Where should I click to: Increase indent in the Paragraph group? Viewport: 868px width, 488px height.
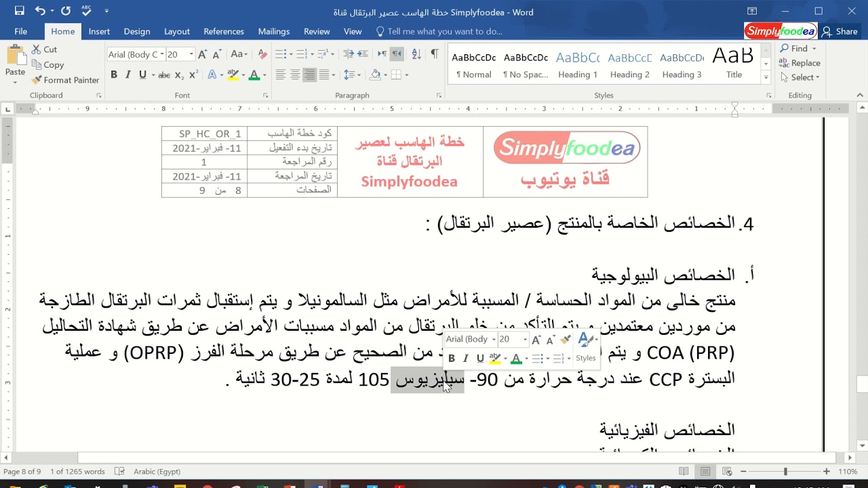tap(364, 54)
